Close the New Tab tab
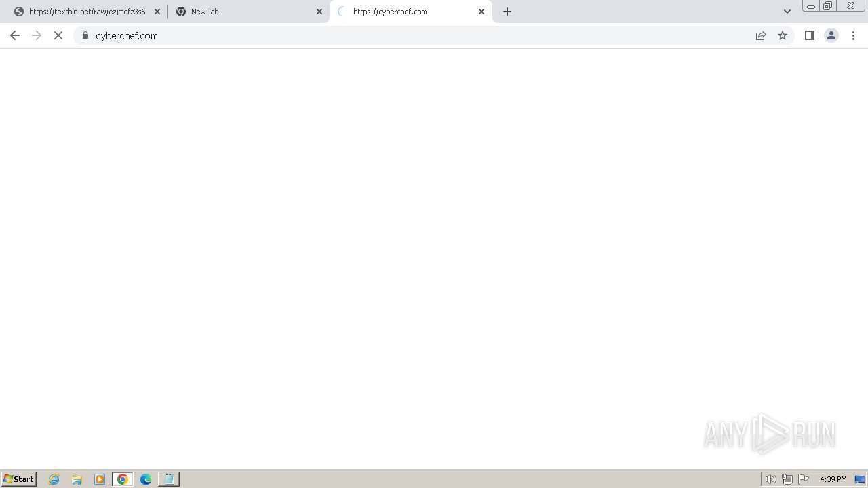Viewport: 868px width, 488px height. [x=319, y=12]
